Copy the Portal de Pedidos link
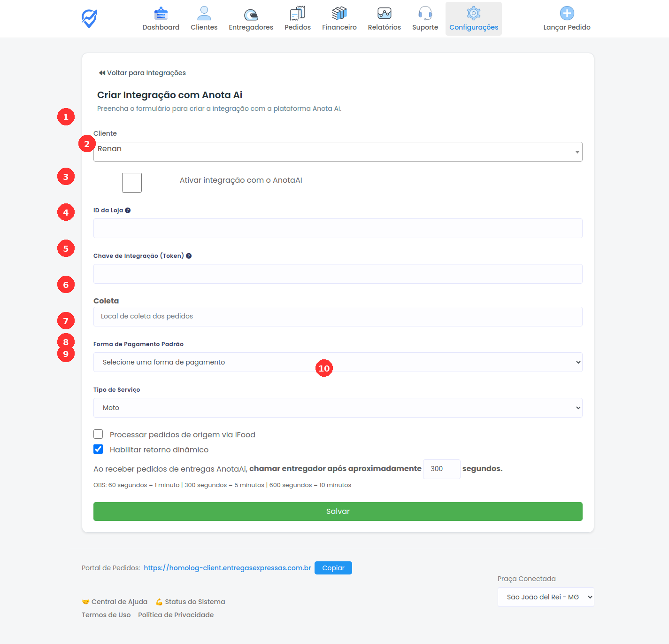This screenshot has height=644, width=669. click(333, 567)
